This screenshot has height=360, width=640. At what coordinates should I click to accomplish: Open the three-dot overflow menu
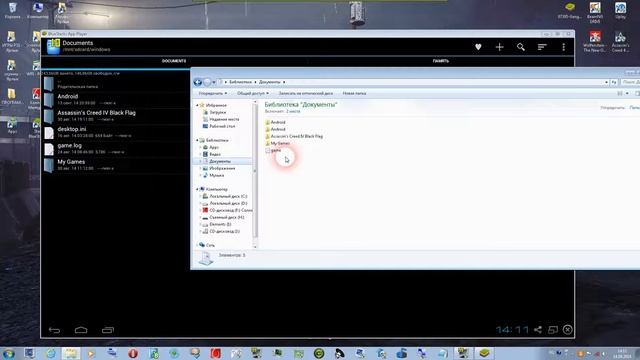(564, 47)
